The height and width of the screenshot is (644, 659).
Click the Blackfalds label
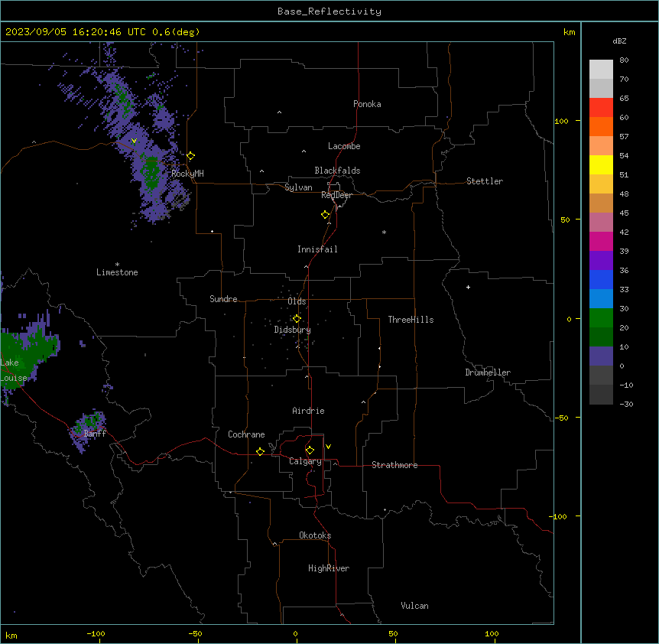click(337, 171)
